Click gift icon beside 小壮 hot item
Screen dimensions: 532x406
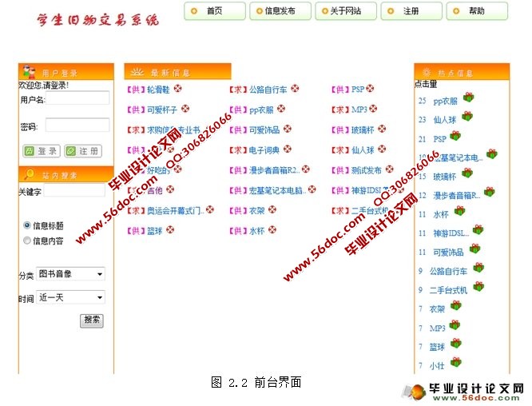tap(456, 362)
